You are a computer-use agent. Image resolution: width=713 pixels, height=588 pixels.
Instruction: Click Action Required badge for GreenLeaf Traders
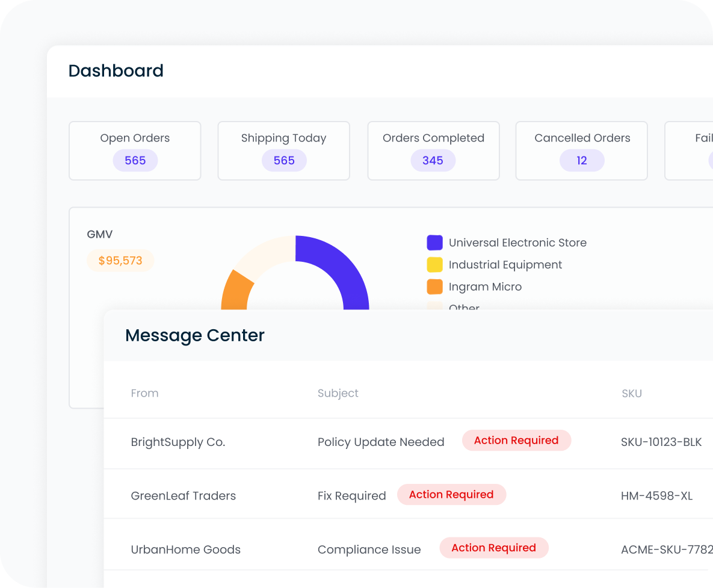coord(451,495)
